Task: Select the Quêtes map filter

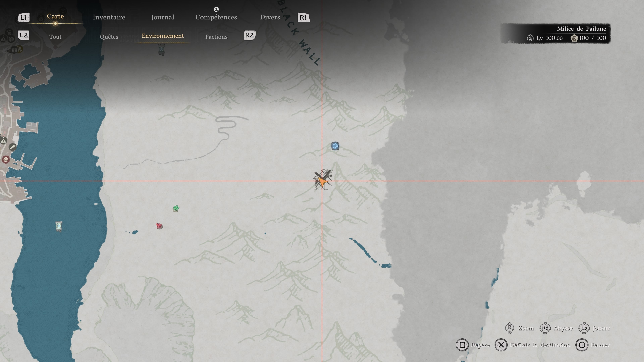Action: tap(109, 37)
